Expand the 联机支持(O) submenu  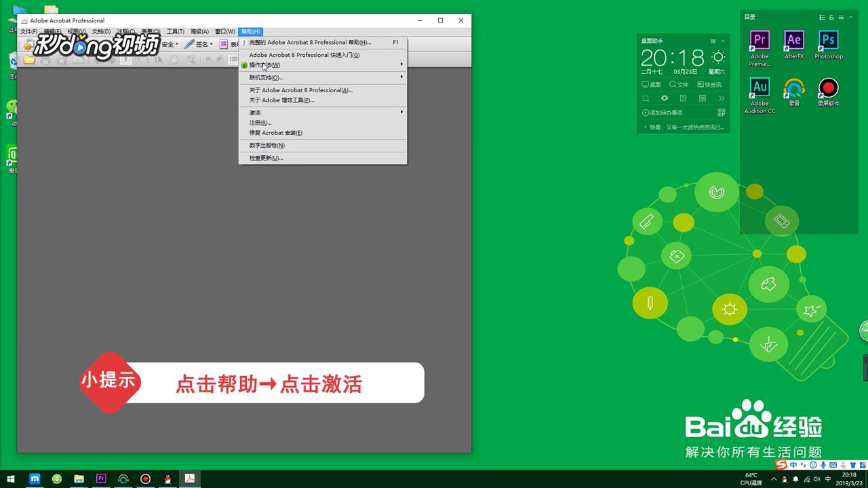click(323, 77)
